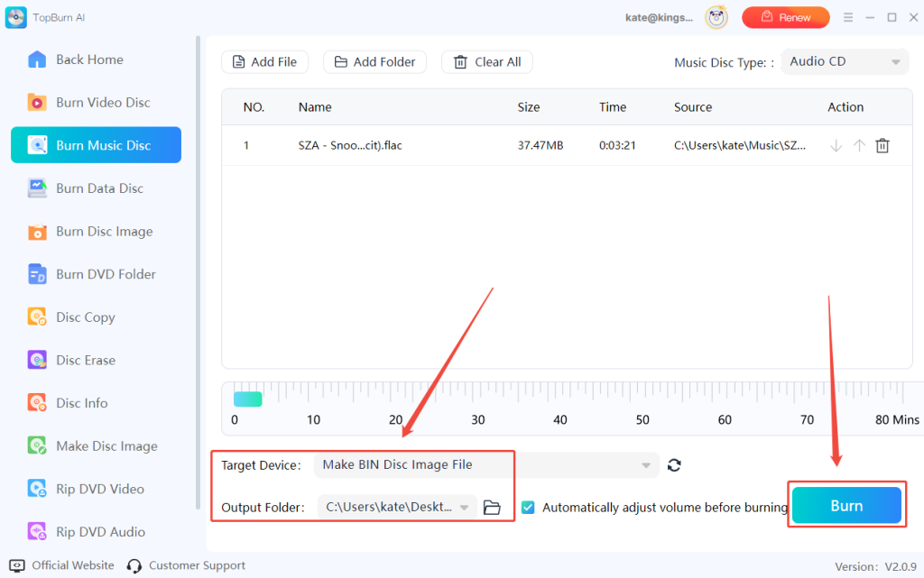Click the disc capacity bar indicator
The height and width of the screenshot is (578, 924).
(248, 399)
